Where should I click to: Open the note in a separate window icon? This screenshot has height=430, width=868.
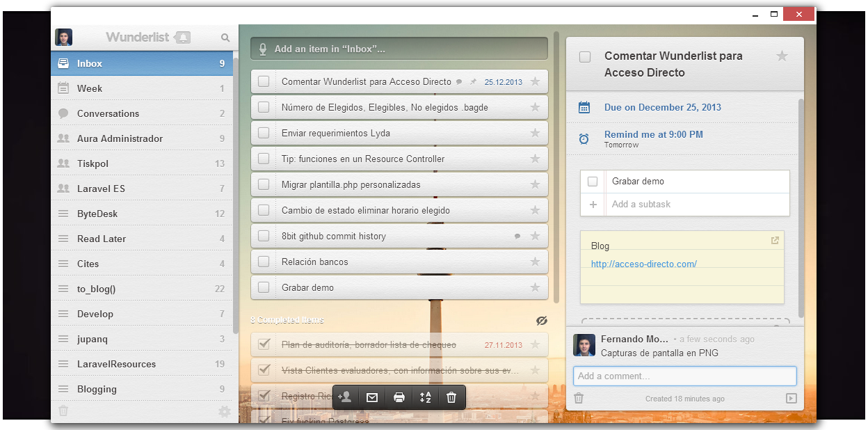tap(775, 241)
